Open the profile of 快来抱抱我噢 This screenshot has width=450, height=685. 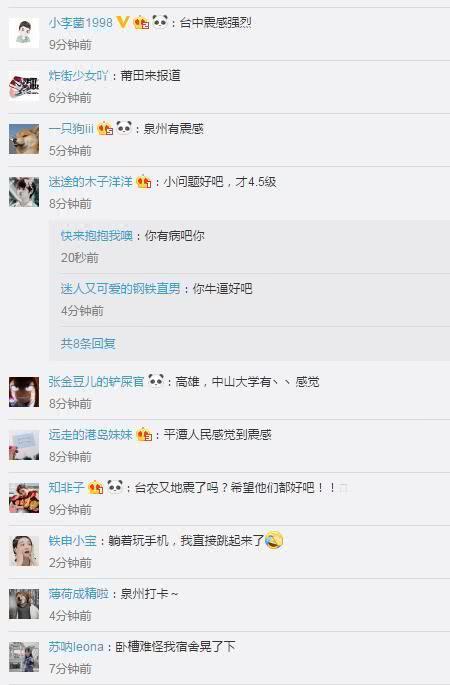(x=97, y=235)
